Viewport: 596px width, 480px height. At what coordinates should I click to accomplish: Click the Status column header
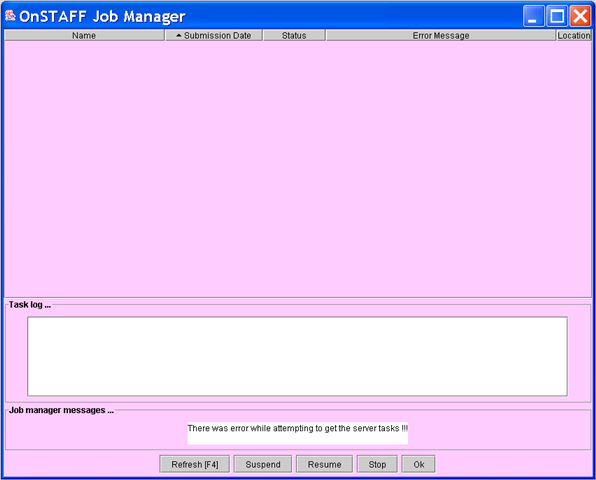[x=294, y=35]
